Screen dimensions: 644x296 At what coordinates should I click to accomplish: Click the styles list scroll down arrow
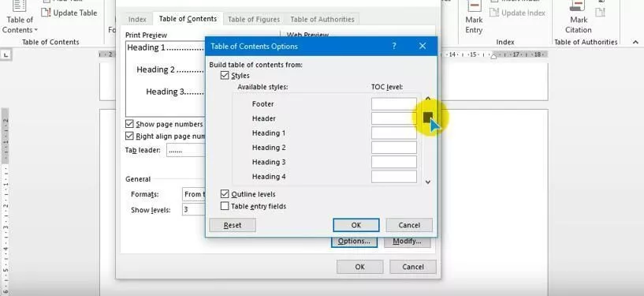pyautogui.click(x=427, y=182)
